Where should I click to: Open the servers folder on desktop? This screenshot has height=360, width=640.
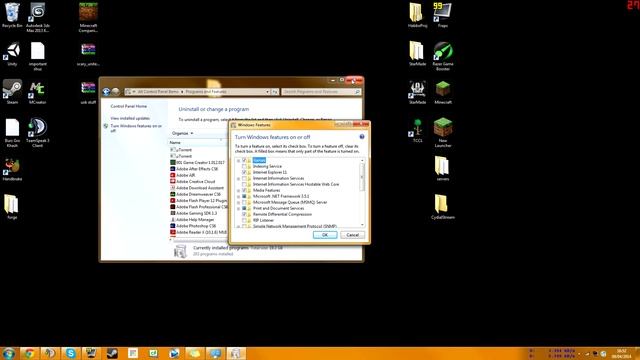coord(443,169)
